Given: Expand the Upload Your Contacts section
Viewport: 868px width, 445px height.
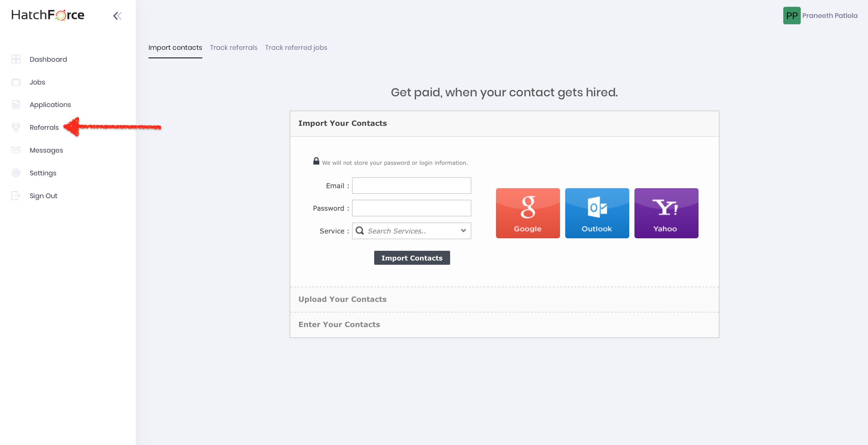Looking at the screenshot, I should pyautogui.click(x=342, y=299).
